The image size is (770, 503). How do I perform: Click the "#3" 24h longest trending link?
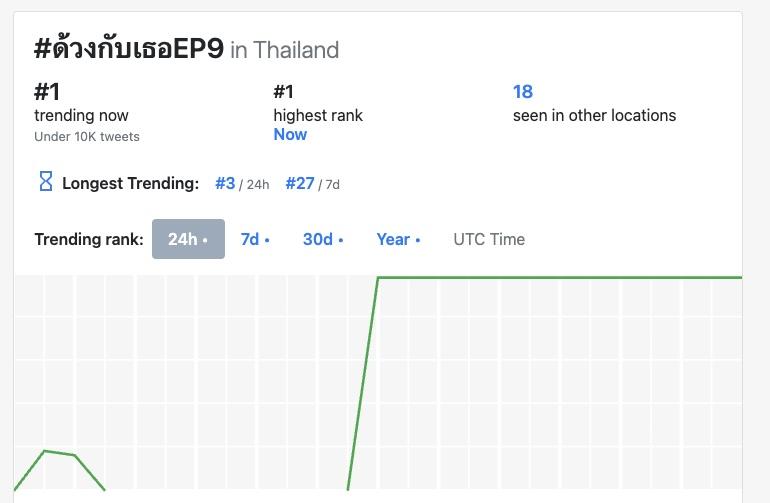(225, 183)
